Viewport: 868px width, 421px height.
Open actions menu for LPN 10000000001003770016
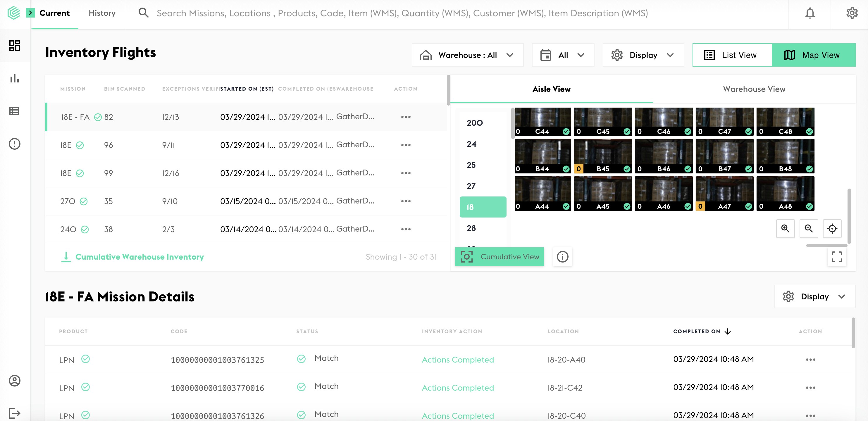pyautogui.click(x=810, y=388)
